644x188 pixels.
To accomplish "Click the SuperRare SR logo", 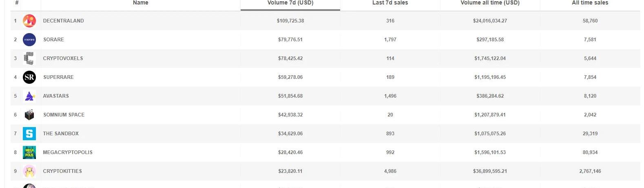I will (x=29, y=77).
